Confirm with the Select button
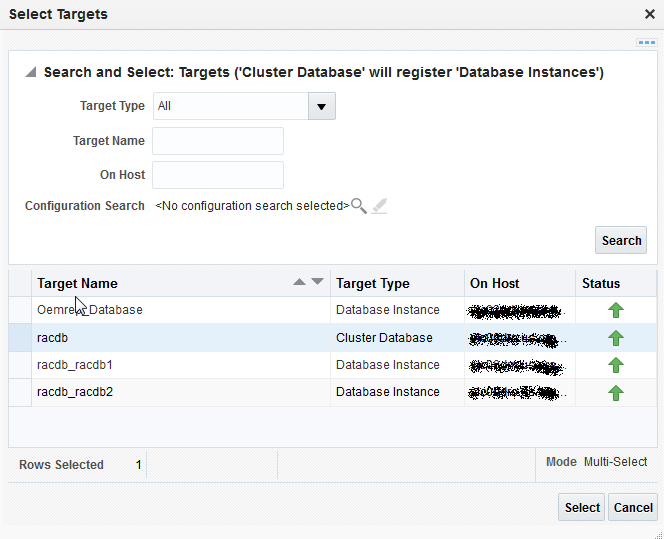The height and width of the screenshot is (539, 664). [x=582, y=508]
